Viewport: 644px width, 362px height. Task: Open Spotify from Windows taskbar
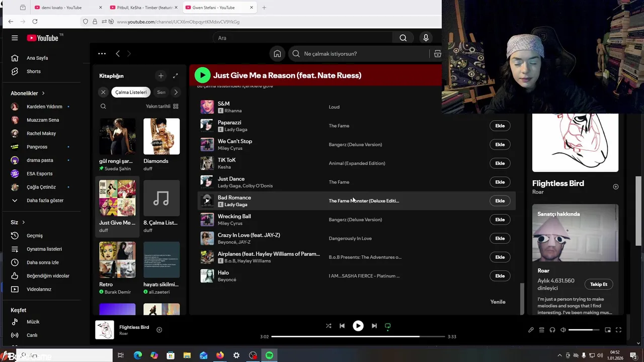(269, 355)
